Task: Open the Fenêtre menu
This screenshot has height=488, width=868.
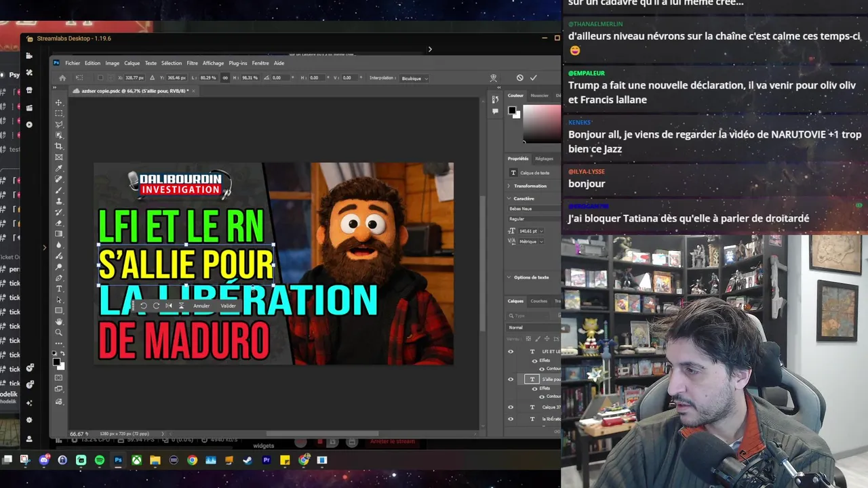Action: click(x=260, y=63)
